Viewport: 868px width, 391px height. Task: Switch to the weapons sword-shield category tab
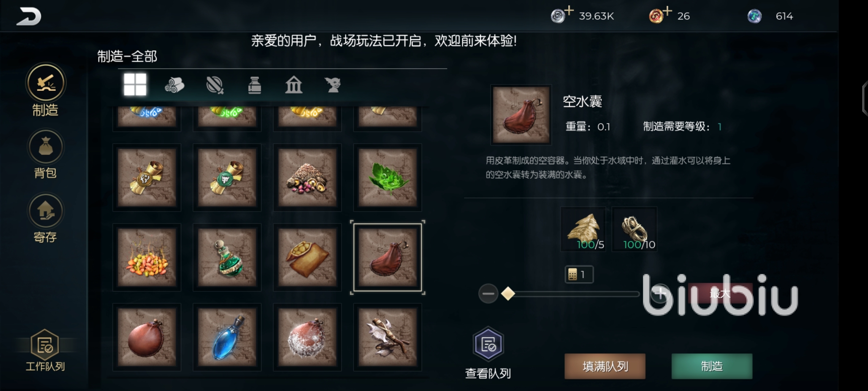[x=215, y=85]
